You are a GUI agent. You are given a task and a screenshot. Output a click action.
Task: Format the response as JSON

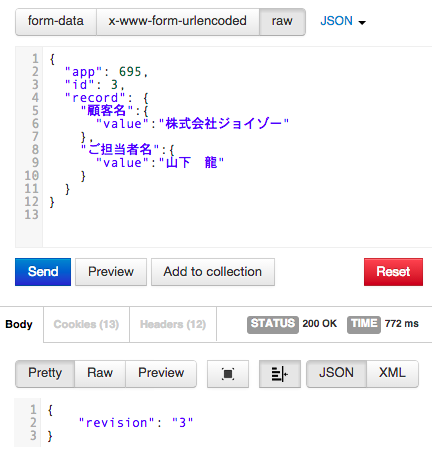tap(336, 373)
